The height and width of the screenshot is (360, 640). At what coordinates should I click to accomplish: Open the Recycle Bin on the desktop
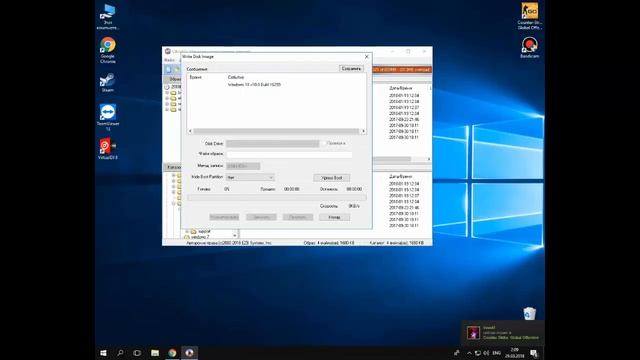(529, 313)
